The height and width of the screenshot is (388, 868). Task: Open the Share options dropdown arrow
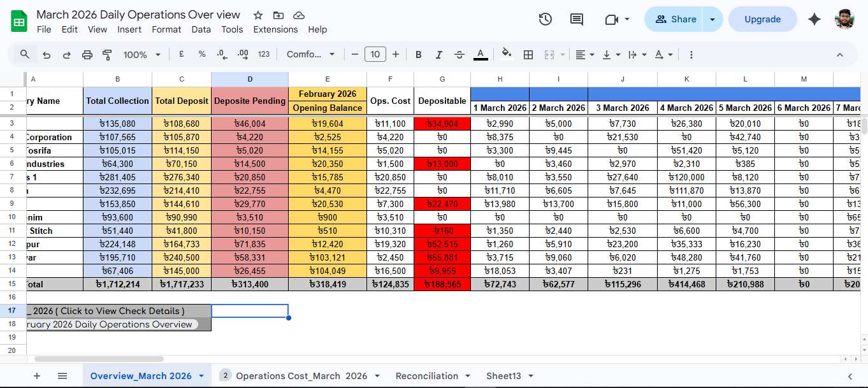pyautogui.click(x=712, y=19)
